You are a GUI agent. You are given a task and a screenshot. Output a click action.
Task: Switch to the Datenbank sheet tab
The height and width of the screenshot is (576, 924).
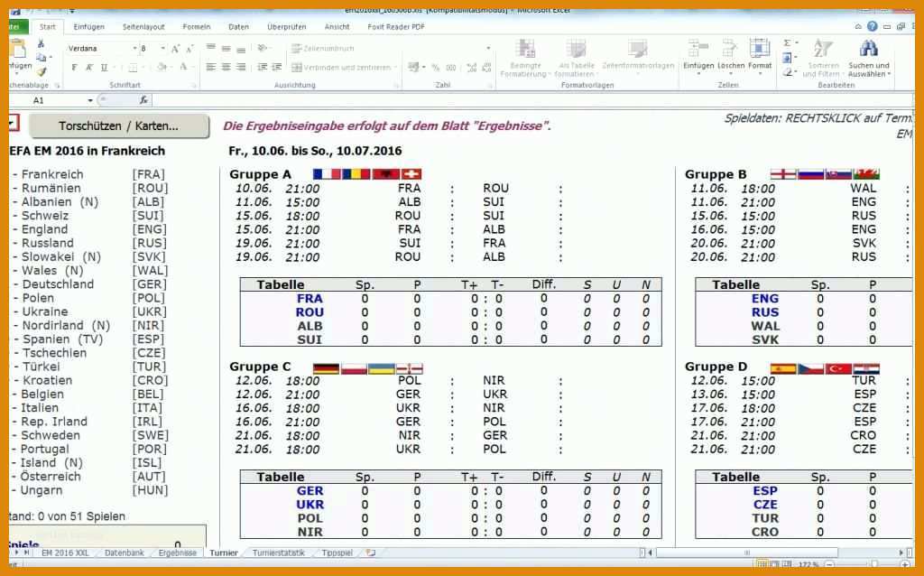click(x=125, y=553)
